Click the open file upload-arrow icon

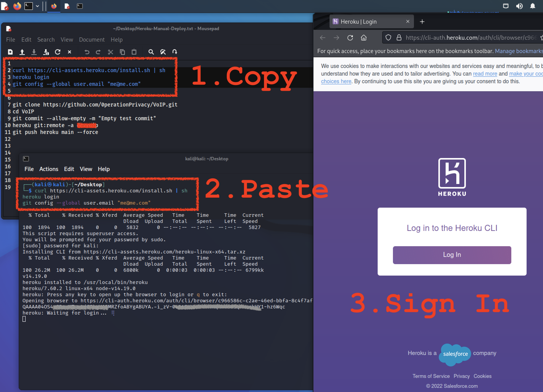point(22,52)
